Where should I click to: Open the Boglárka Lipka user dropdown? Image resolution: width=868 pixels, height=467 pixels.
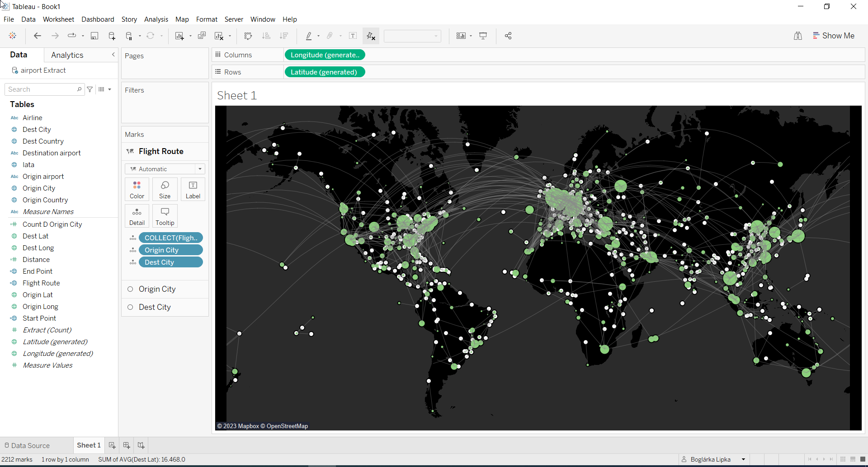[743, 459]
